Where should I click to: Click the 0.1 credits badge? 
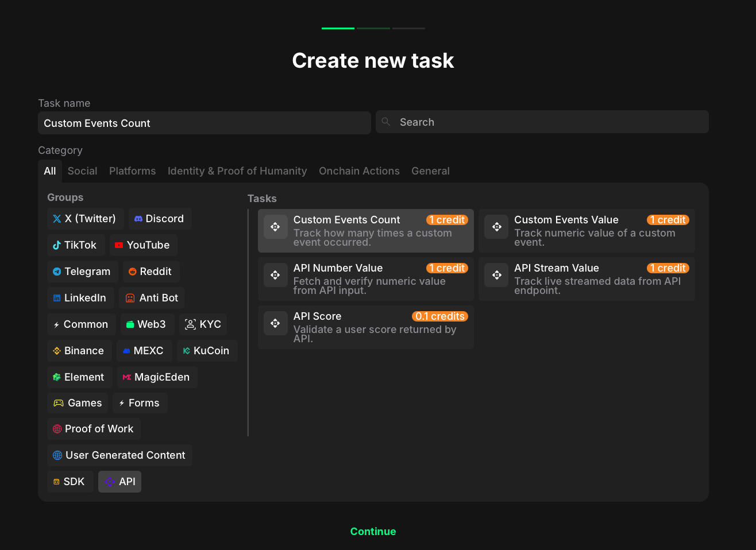[440, 316]
